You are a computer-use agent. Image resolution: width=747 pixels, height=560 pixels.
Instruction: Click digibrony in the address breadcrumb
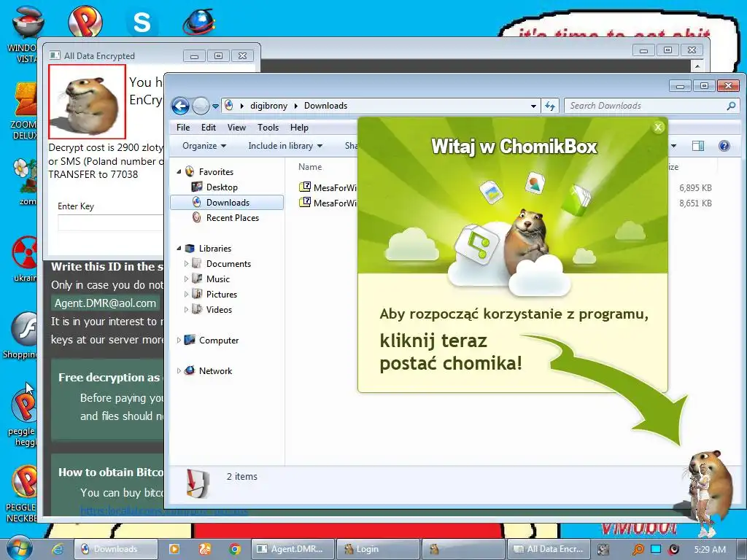coord(268,106)
